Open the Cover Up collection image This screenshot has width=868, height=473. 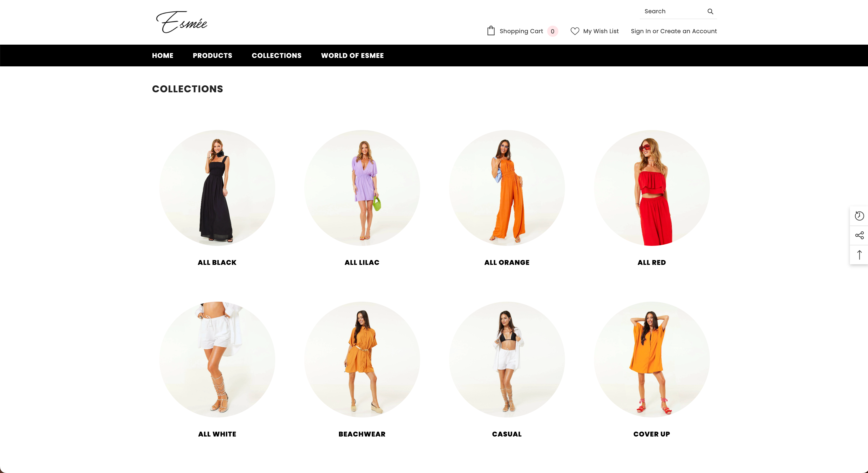652,360
